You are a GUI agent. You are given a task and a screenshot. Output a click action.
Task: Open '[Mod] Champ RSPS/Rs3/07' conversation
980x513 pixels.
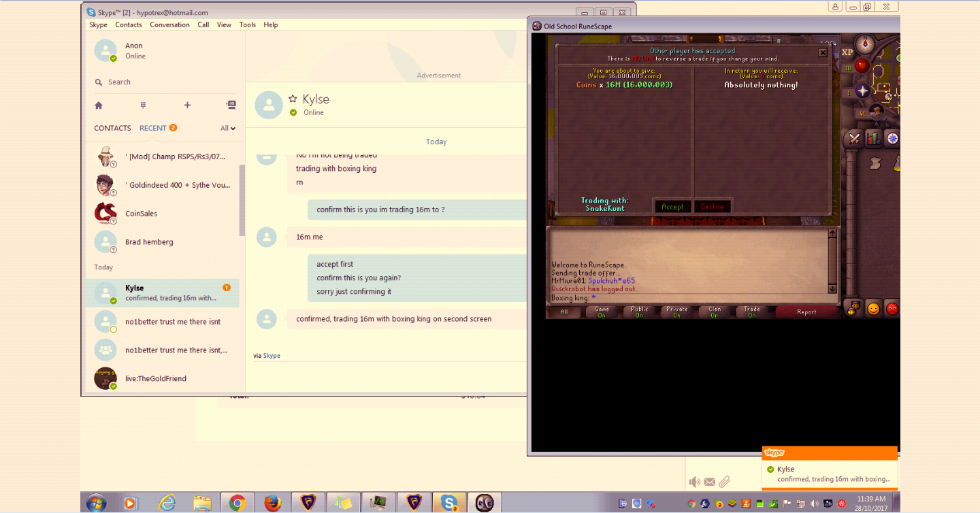click(162, 156)
